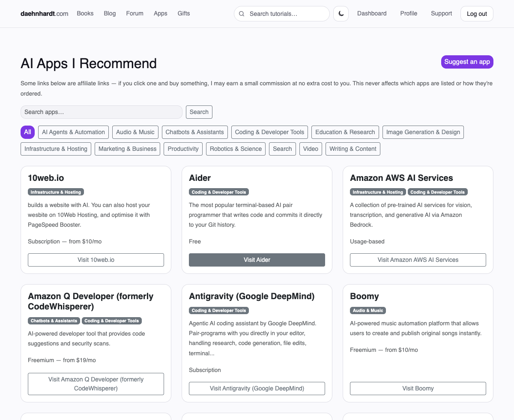Click the Suggest an app button
The width and height of the screenshot is (514, 420).
(467, 62)
